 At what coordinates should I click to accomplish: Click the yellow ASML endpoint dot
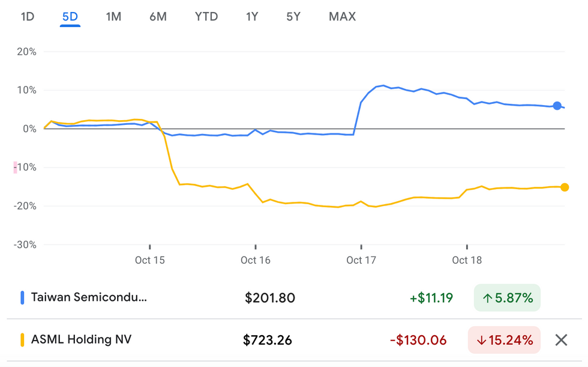[x=565, y=187]
